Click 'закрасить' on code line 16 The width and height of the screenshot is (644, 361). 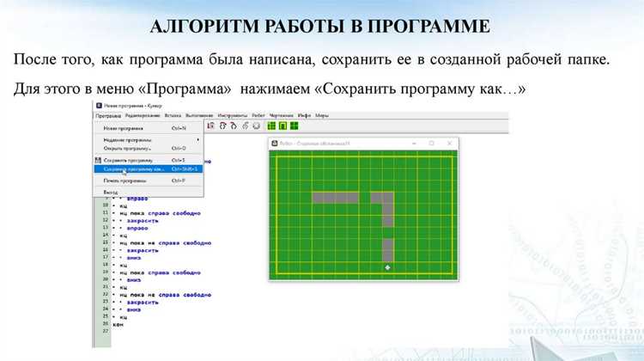coord(142,250)
